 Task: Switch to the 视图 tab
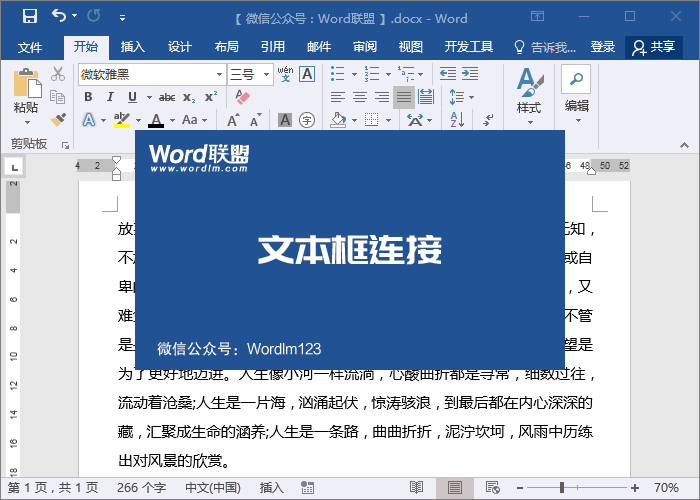coord(411,47)
